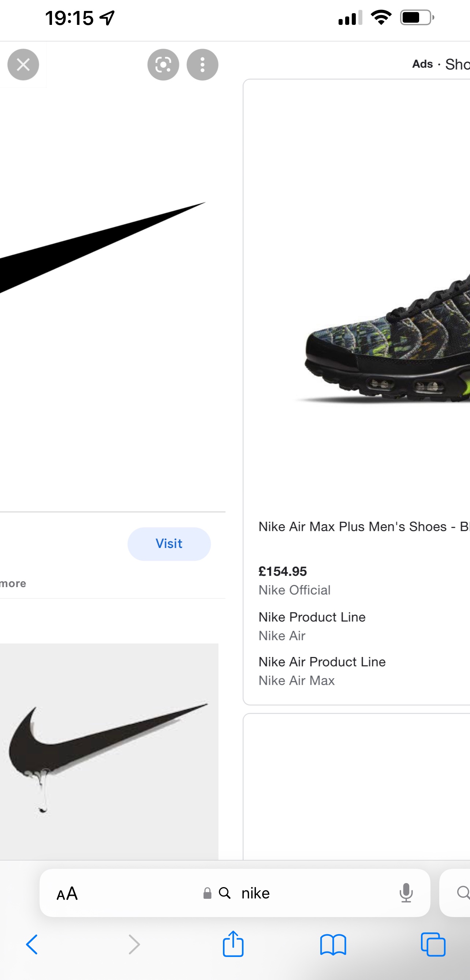
Task: Select the Nike Official seller label
Action: [295, 590]
